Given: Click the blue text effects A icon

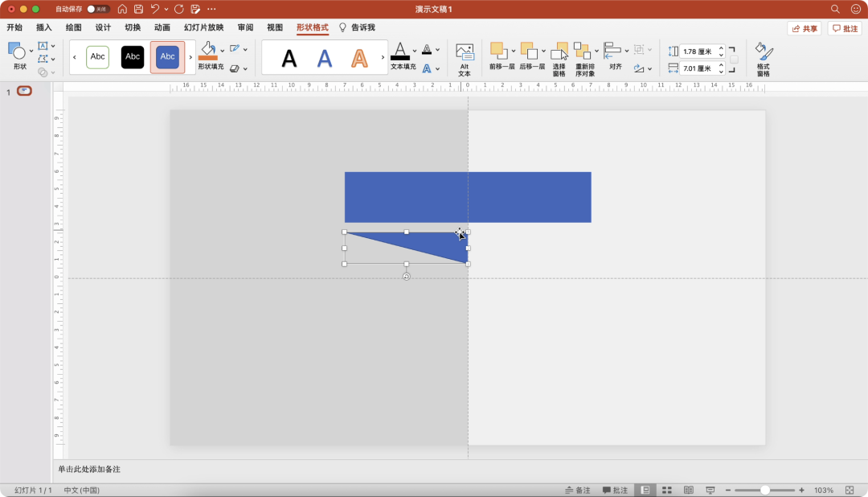Looking at the screenshot, I should pyautogui.click(x=427, y=68).
